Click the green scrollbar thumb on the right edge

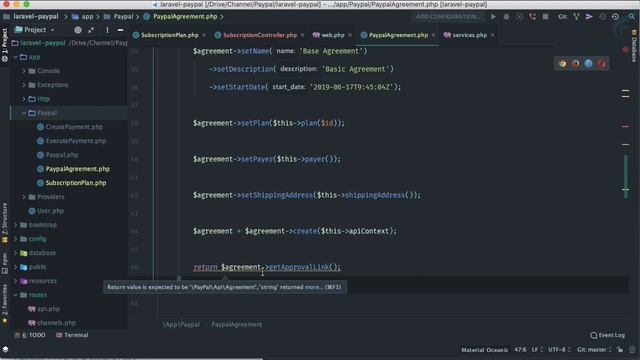coord(626,176)
